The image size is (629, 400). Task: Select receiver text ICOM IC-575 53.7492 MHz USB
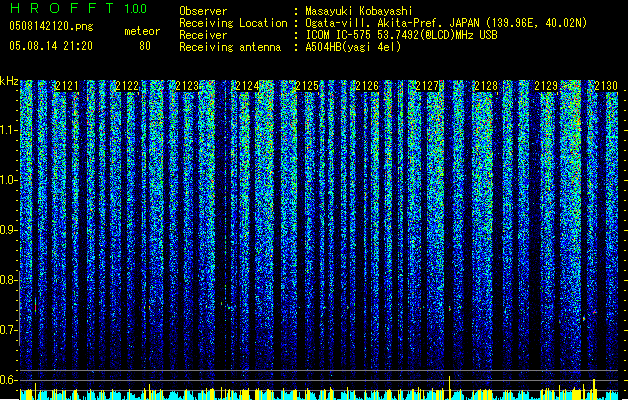pyautogui.click(x=401, y=35)
